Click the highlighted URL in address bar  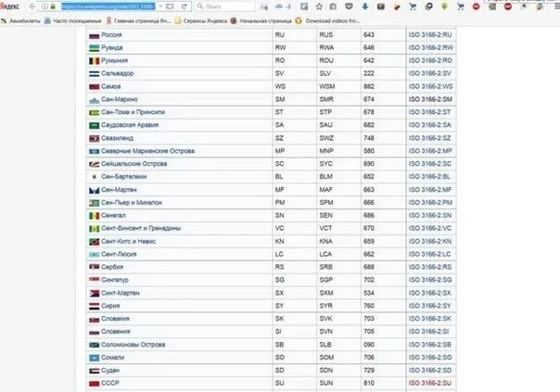click(x=108, y=6)
